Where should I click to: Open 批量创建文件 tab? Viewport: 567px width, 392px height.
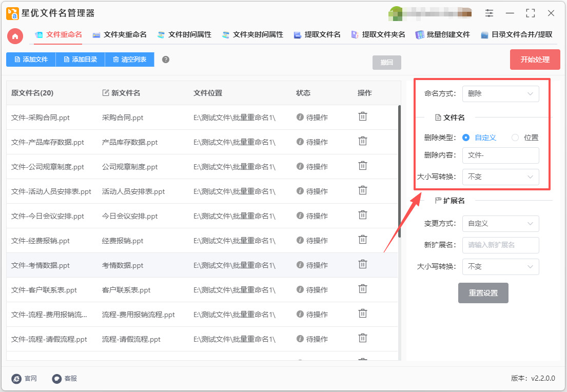pos(443,35)
